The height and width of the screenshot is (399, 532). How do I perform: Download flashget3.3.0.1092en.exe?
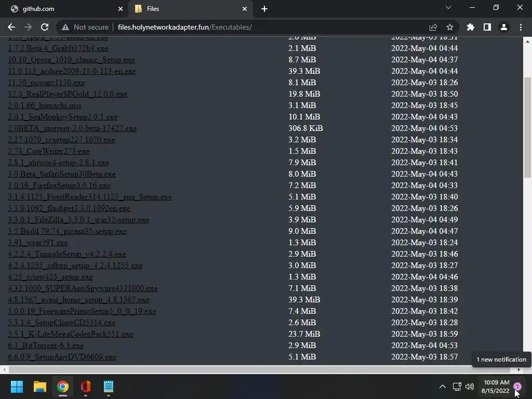69,208
